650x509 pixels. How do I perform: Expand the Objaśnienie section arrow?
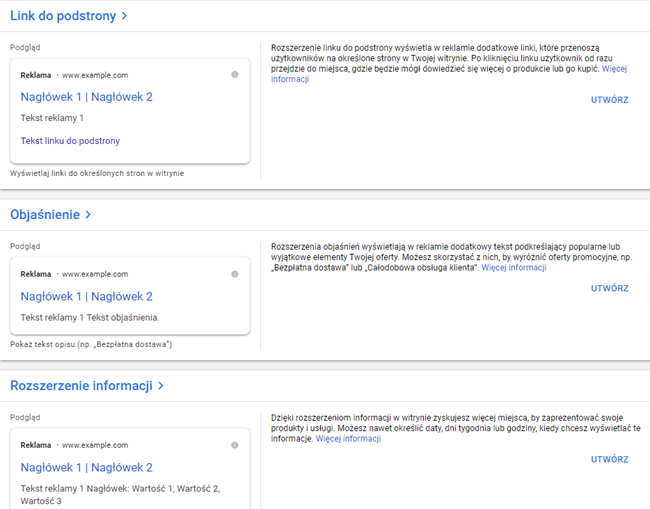(88, 215)
